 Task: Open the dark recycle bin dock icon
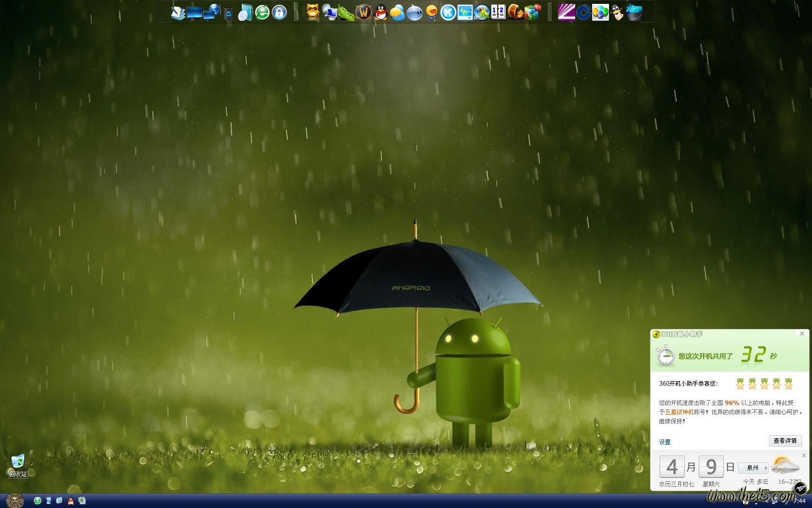pos(229,13)
